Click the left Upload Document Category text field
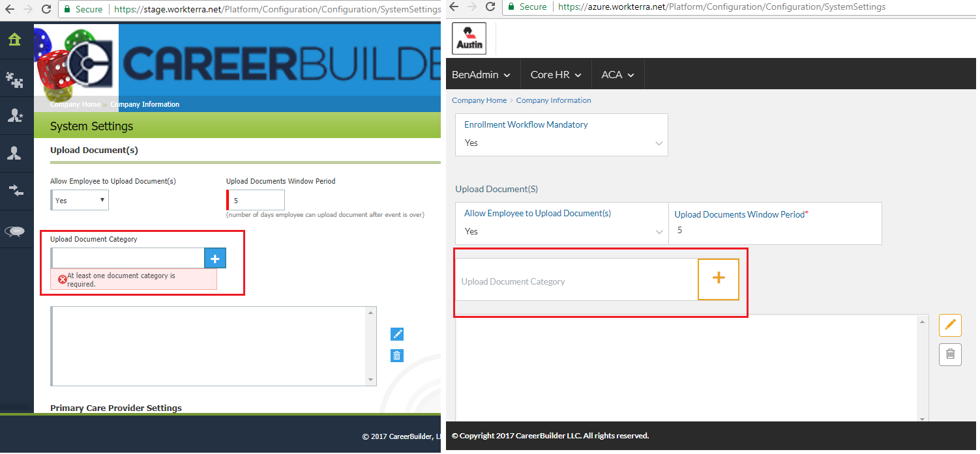This screenshot has height=454, width=980. pos(128,259)
